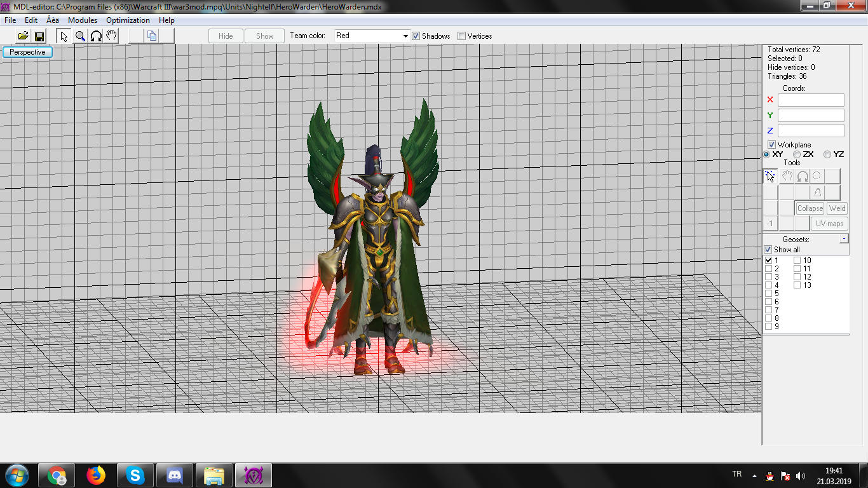
Task: Click the Y coordinate input field
Action: pos(811,116)
